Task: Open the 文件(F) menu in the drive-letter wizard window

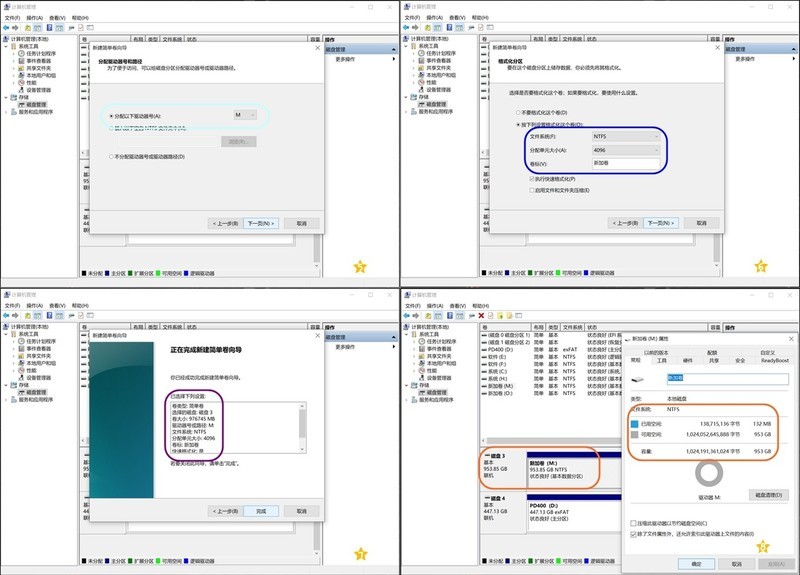Action: (12, 18)
